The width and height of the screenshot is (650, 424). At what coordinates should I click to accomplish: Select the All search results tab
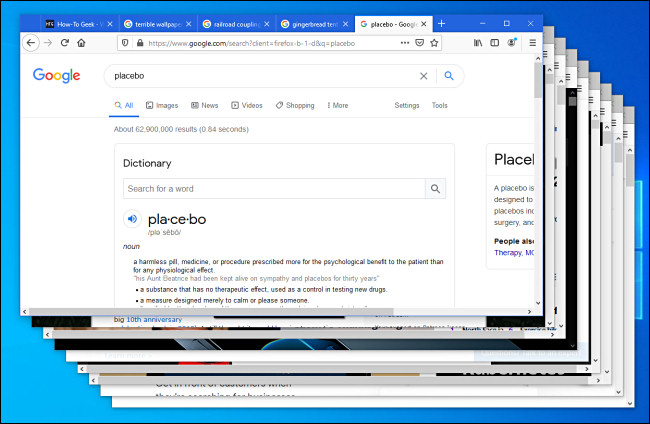tap(124, 105)
